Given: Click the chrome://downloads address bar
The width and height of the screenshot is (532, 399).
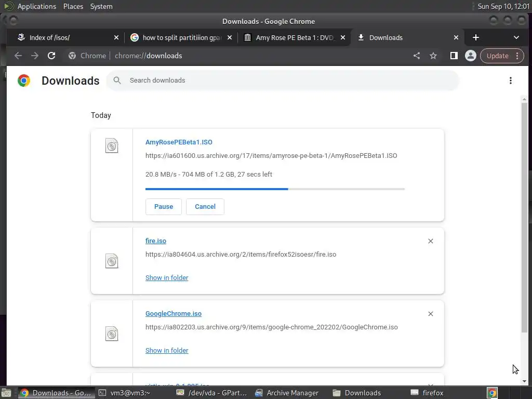Looking at the screenshot, I should coord(237,56).
